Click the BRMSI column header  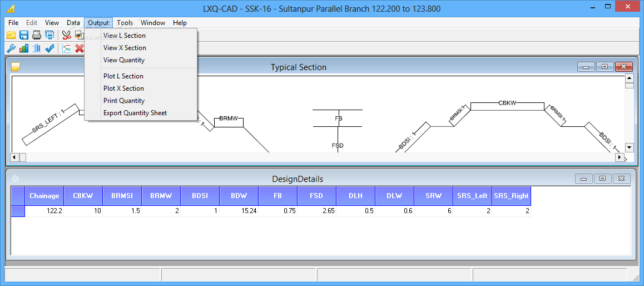coord(122,196)
